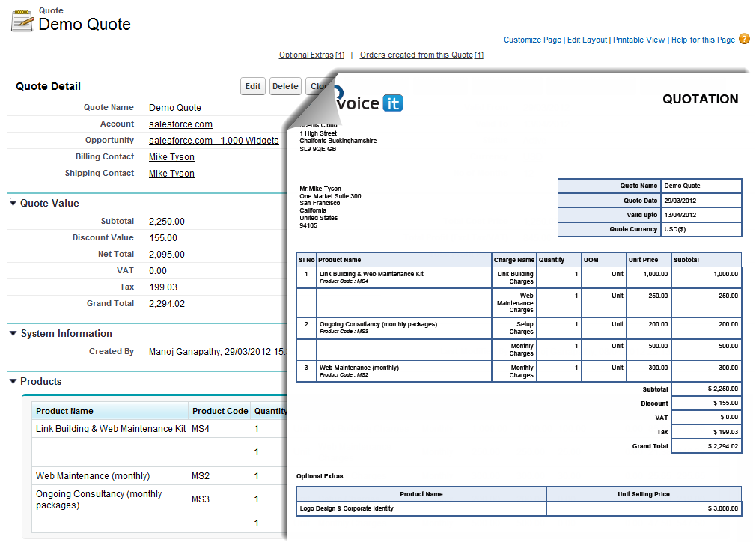
Task: Open the Customize Page link
Action: [x=532, y=40]
